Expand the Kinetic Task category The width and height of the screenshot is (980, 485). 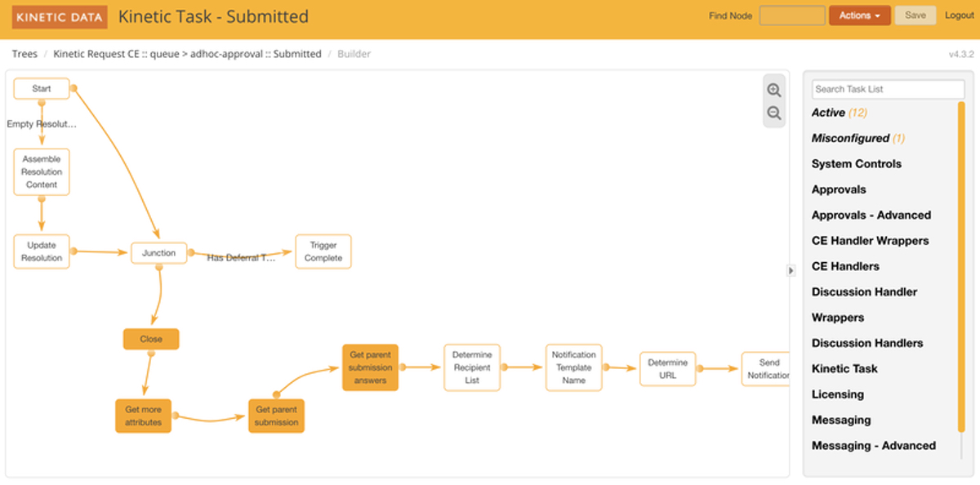click(844, 368)
